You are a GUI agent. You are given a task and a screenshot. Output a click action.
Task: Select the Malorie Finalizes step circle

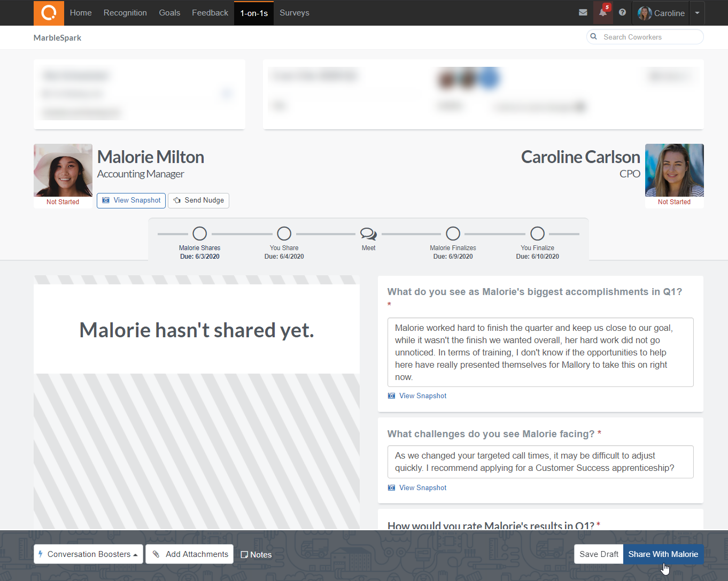tap(453, 234)
